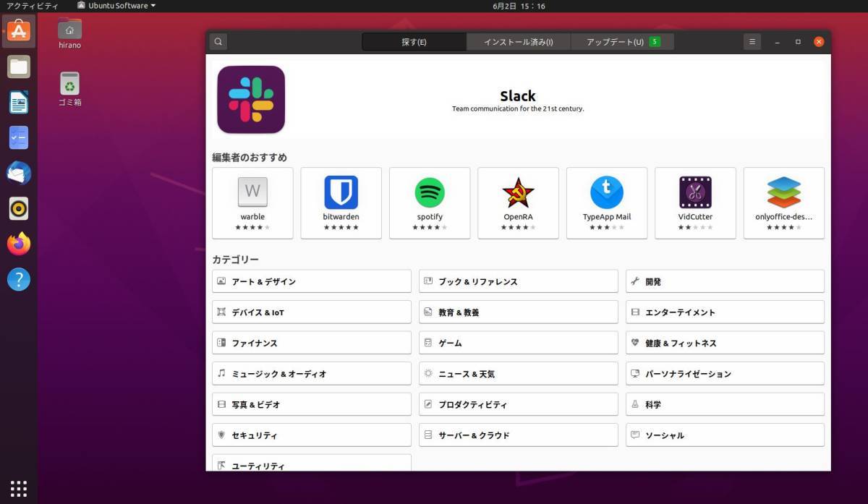Launch Thunderbird Mail from the dock
The height and width of the screenshot is (504, 868).
(x=19, y=173)
